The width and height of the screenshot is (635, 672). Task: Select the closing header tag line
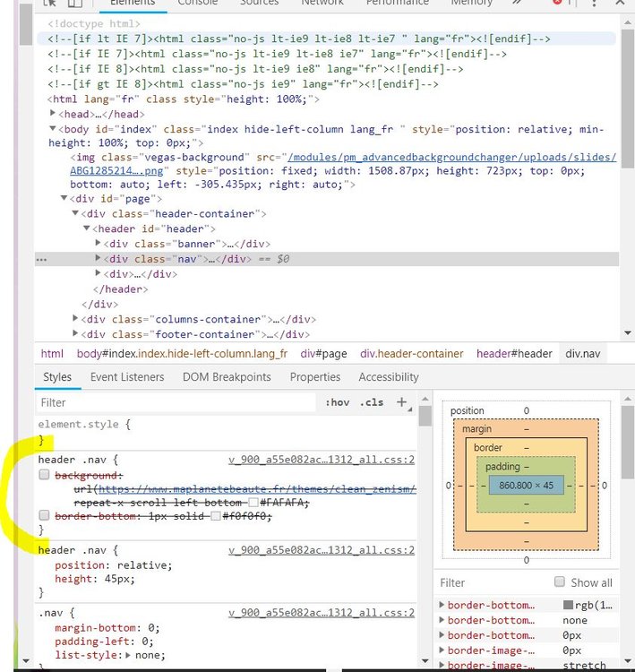[120, 289]
